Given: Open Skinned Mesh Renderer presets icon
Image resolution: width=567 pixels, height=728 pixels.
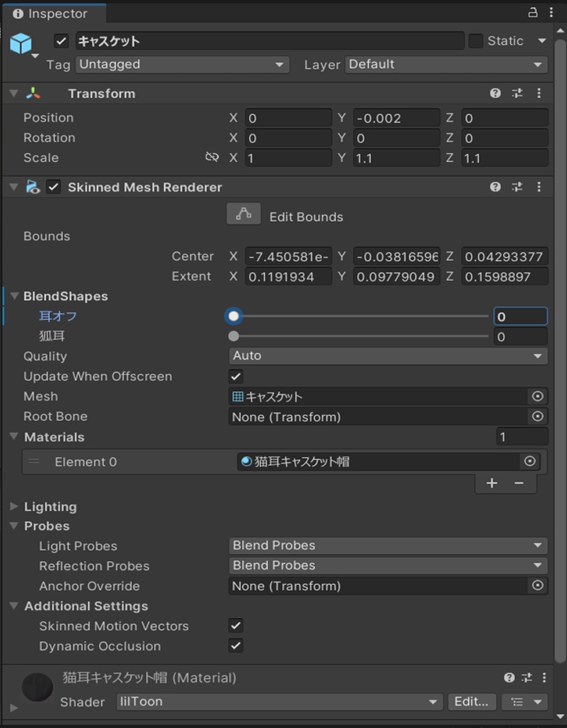Looking at the screenshot, I should click(517, 187).
